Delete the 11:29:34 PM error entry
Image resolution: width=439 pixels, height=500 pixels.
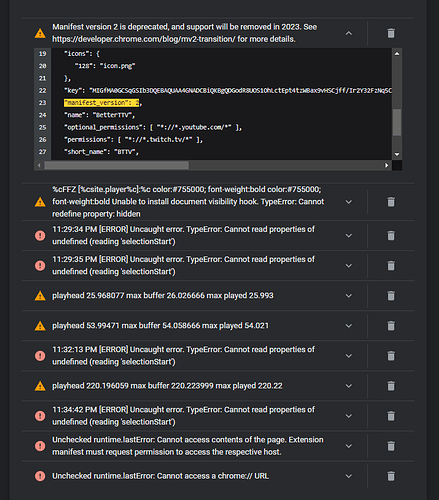[x=391, y=235]
